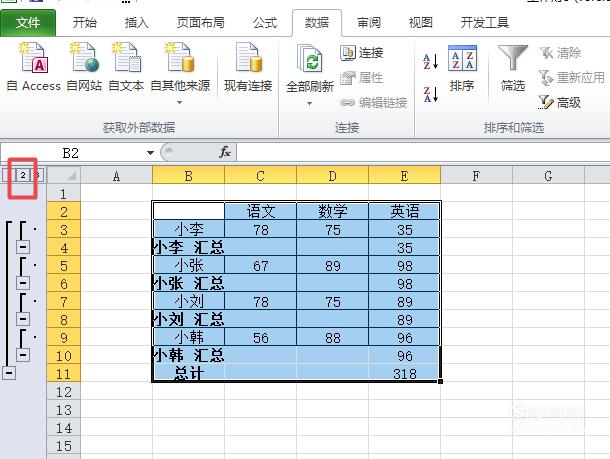Toggle the 筛选 filter funnel

(513, 68)
